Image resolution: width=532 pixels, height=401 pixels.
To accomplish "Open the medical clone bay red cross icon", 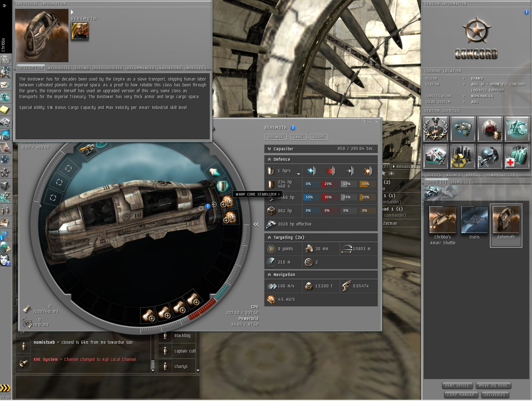I will pos(517,156).
